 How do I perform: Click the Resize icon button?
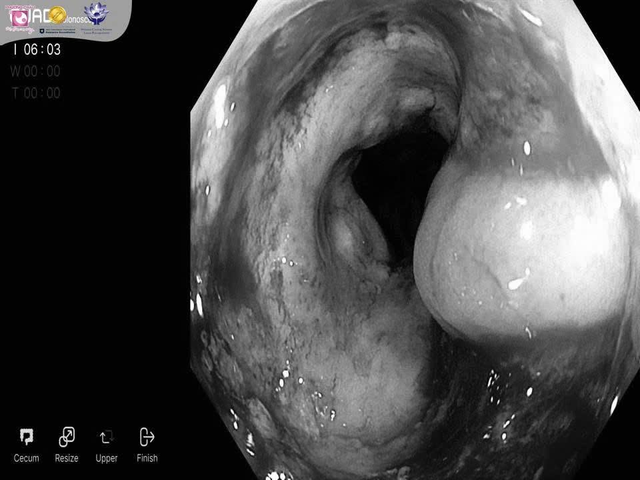67,437
